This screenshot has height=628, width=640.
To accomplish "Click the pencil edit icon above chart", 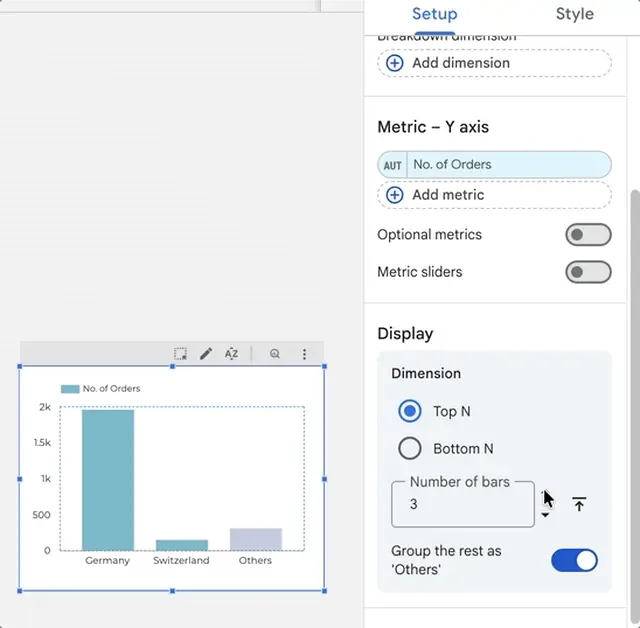I will [x=206, y=354].
